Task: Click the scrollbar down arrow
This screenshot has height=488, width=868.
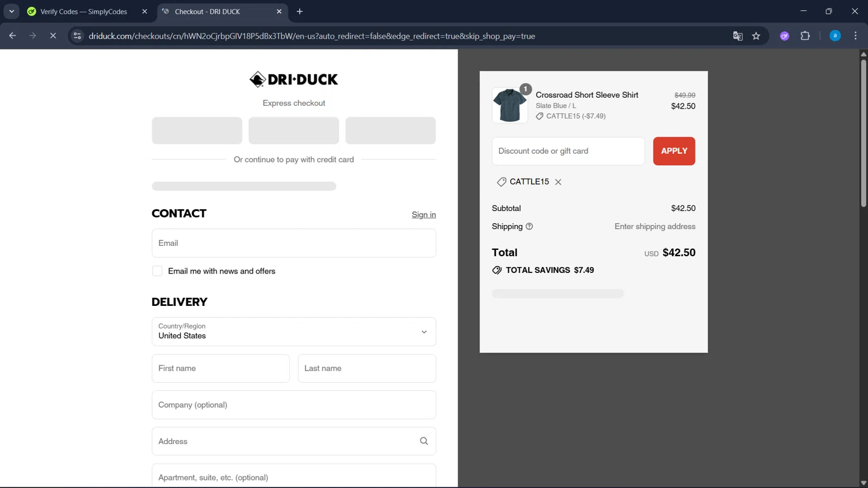Action: (x=863, y=483)
